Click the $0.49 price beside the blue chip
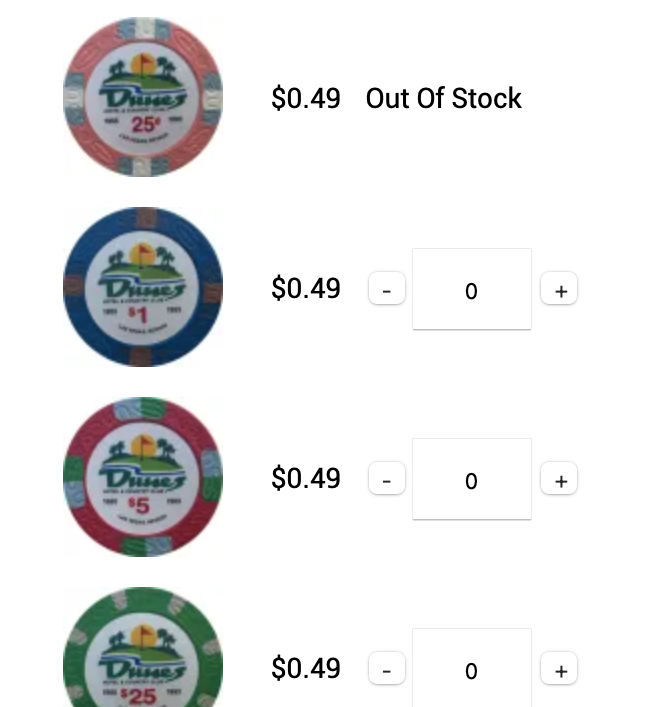Image resolution: width=650 pixels, height=707 pixels. (x=306, y=288)
